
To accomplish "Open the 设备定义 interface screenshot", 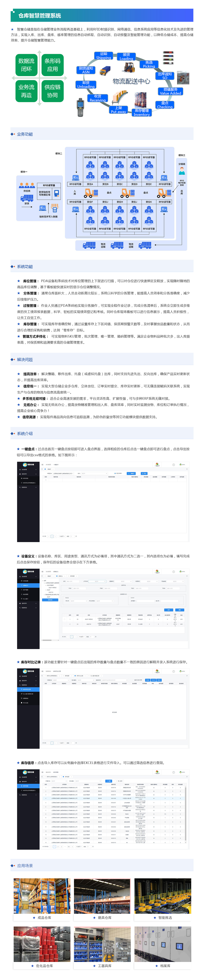I will point(103,609).
